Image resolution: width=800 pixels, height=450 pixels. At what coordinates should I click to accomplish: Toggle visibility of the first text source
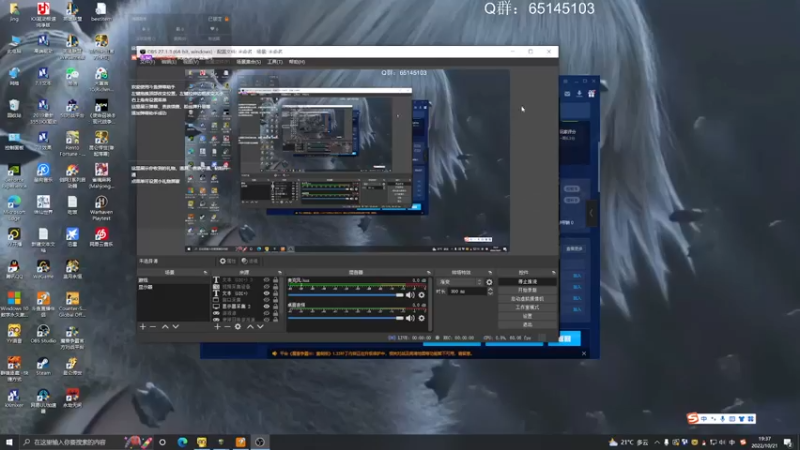click(x=267, y=280)
